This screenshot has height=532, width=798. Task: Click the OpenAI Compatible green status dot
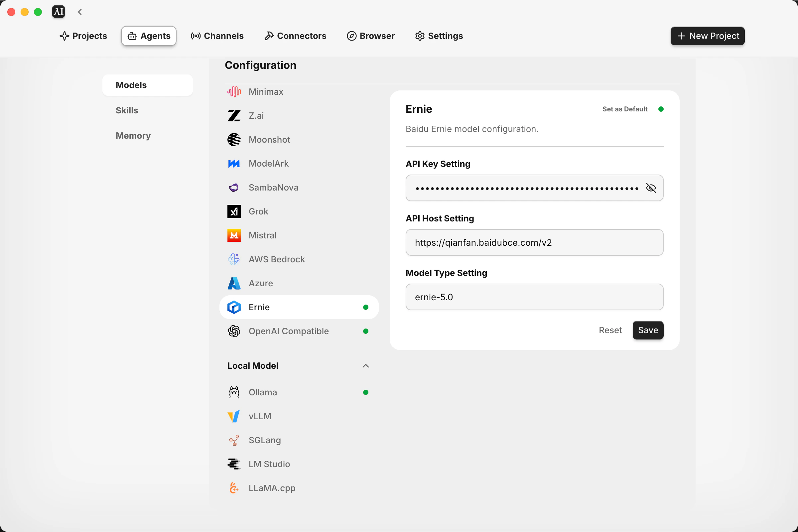(x=365, y=331)
